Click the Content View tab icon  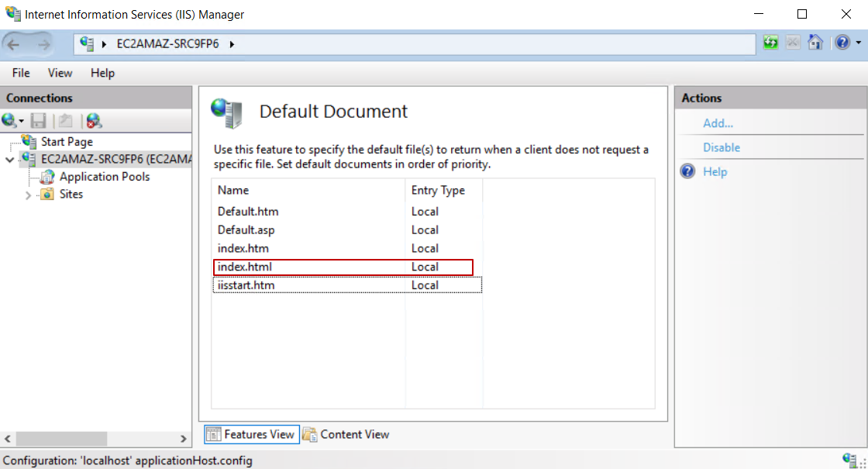[x=310, y=435]
